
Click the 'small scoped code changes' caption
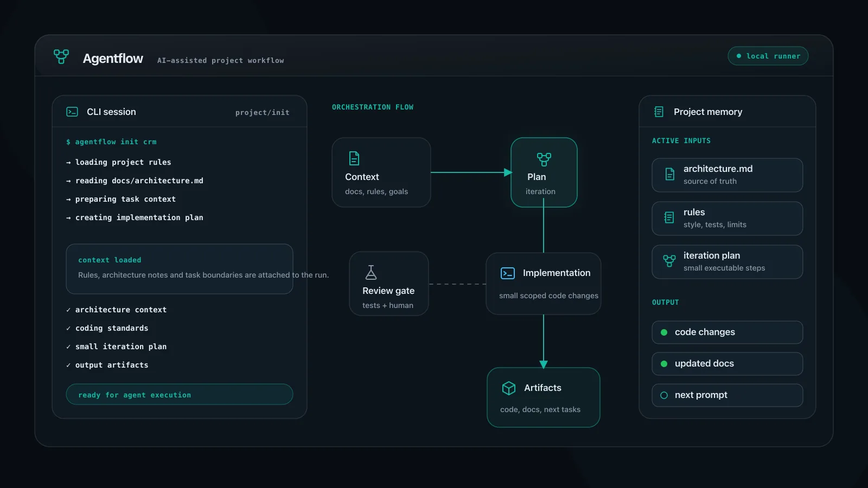(x=548, y=296)
